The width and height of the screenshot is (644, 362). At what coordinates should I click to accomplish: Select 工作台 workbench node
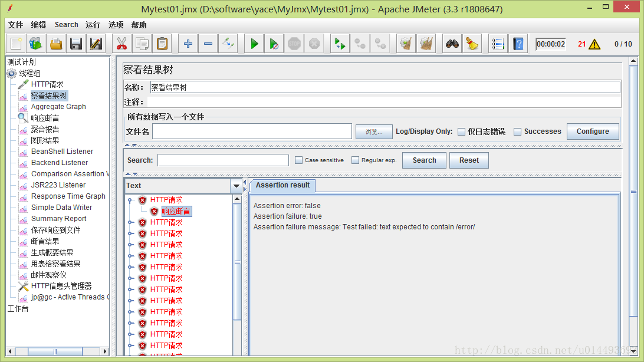pyautogui.click(x=18, y=309)
